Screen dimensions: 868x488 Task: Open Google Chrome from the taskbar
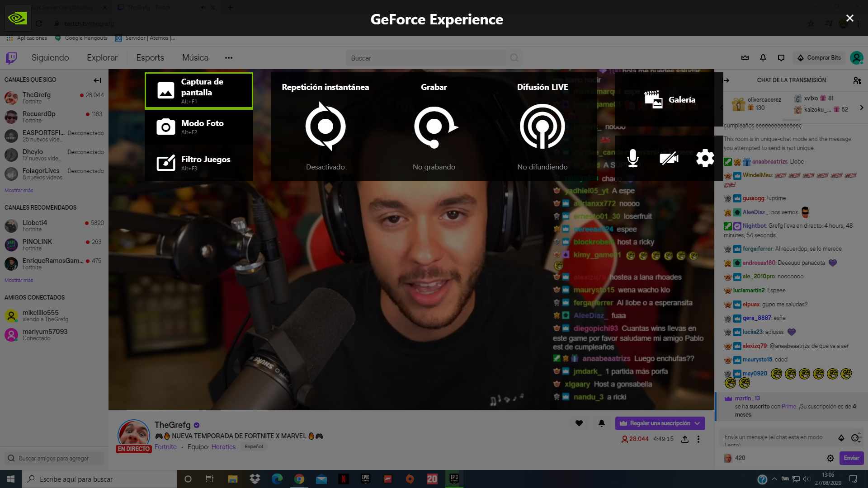pos(299,479)
